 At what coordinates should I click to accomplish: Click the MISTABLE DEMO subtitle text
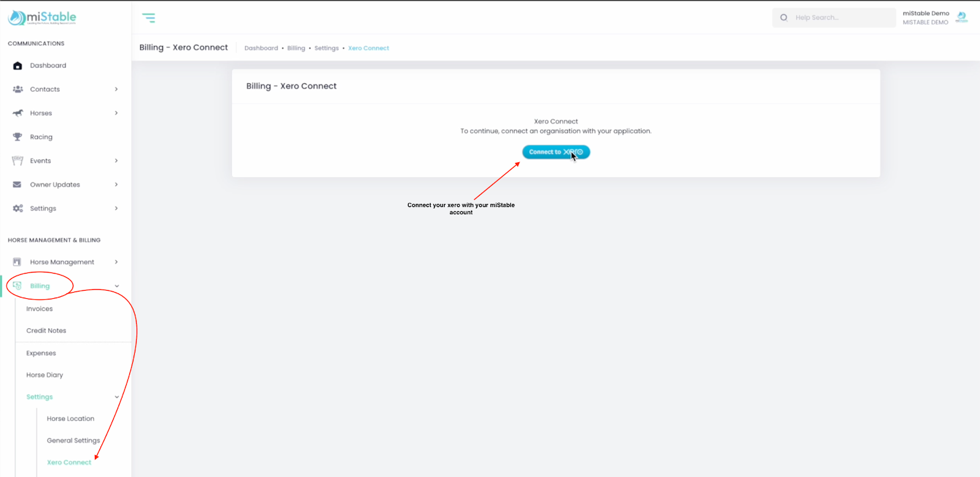pos(925,23)
